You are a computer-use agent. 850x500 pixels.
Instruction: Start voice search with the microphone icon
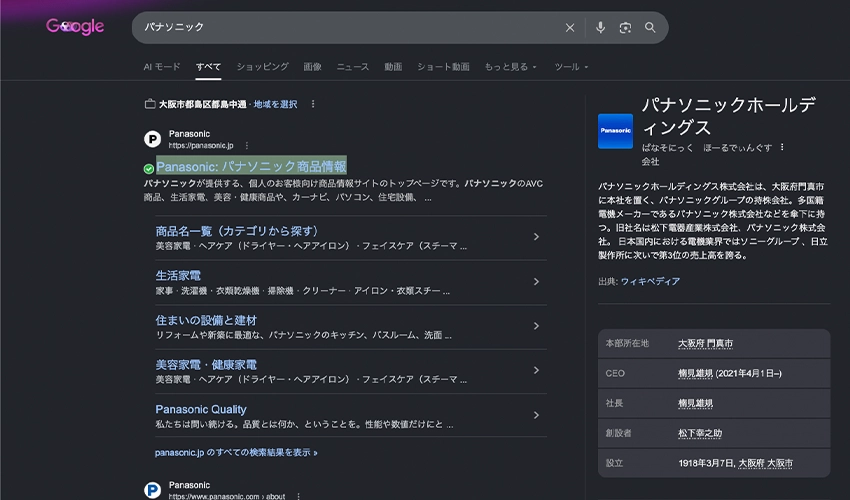(600, 28)
